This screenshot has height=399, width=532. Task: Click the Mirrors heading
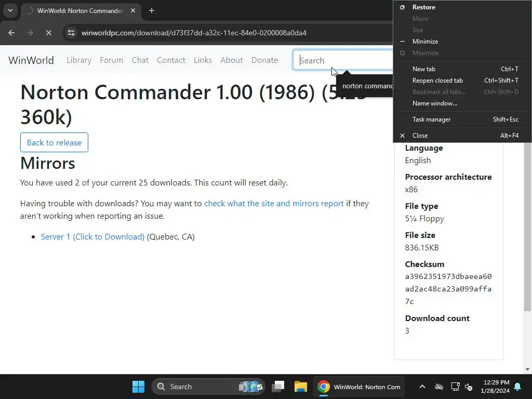coord(47,163)
